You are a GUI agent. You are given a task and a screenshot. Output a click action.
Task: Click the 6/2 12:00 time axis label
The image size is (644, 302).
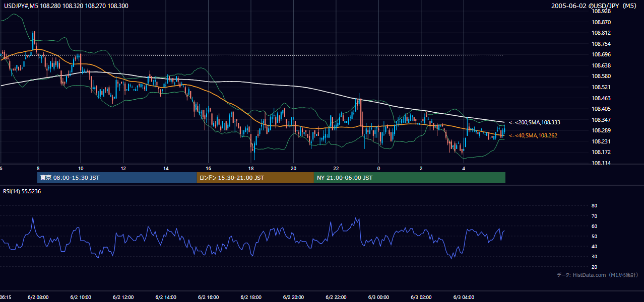[123, 297]
